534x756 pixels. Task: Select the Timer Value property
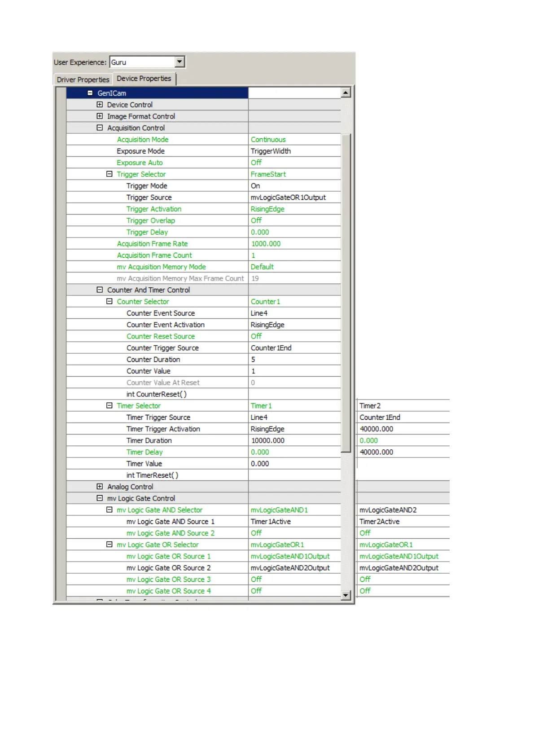click(144, 464)
